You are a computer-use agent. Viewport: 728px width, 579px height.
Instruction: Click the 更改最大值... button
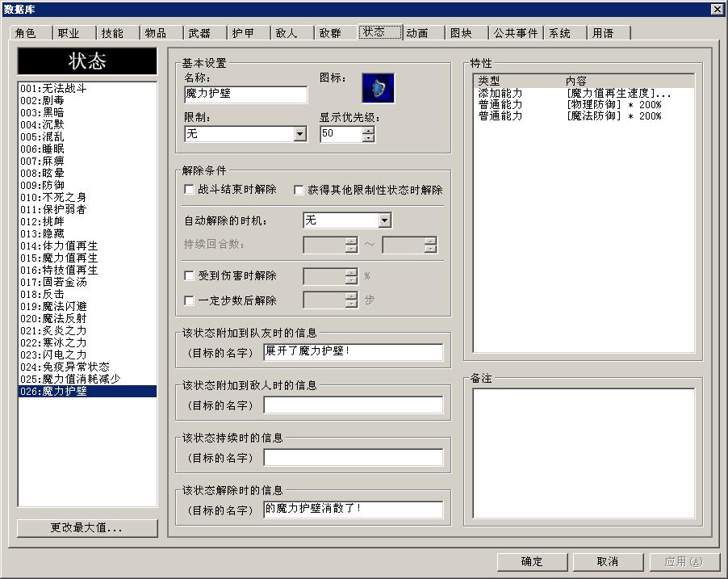[x=87, y=528]
